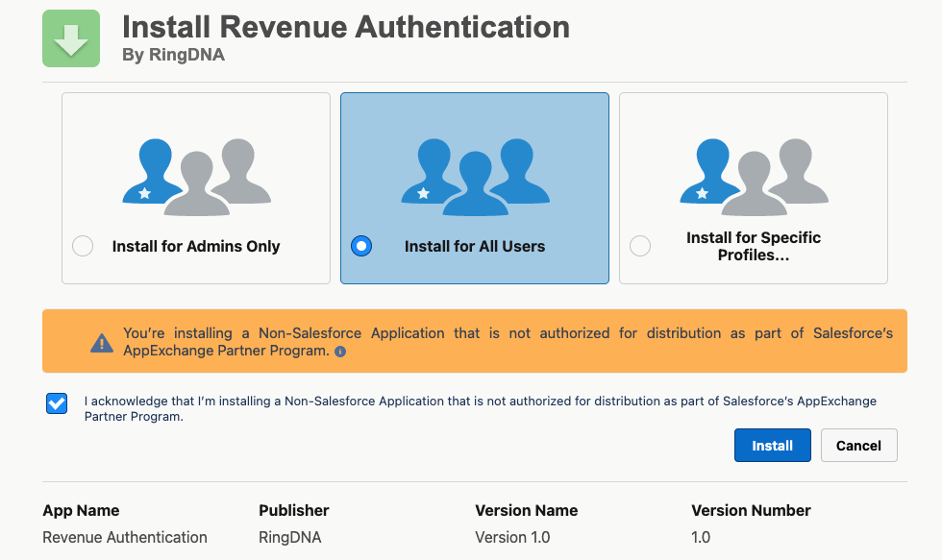Click the Install for All Users label
Image resolution: width=942 pixels, height=560 pixels.
click(475, 246)
